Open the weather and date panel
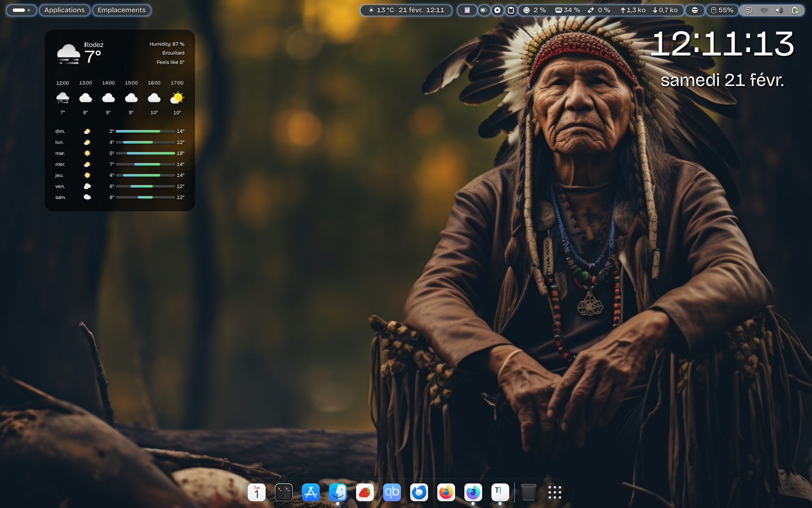Screen dimensions: 812x508 tap(406, 10)
